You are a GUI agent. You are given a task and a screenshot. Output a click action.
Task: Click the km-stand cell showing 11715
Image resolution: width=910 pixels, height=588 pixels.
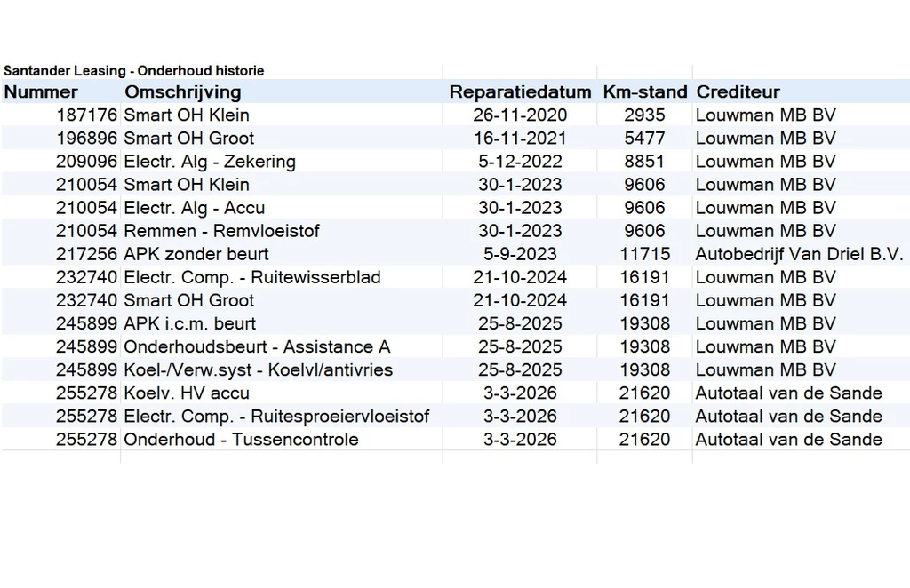[x=645, y=254]
